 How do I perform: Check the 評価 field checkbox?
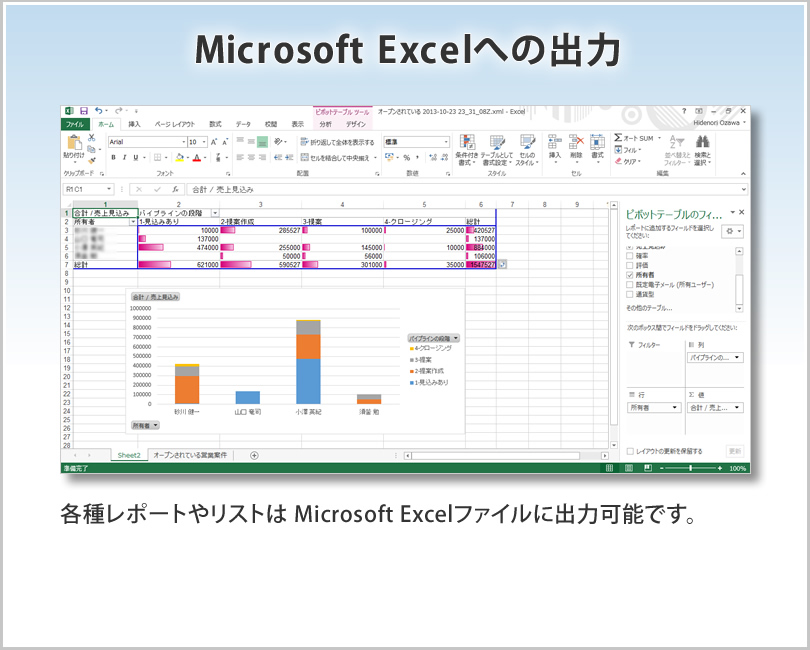(629, 265)
